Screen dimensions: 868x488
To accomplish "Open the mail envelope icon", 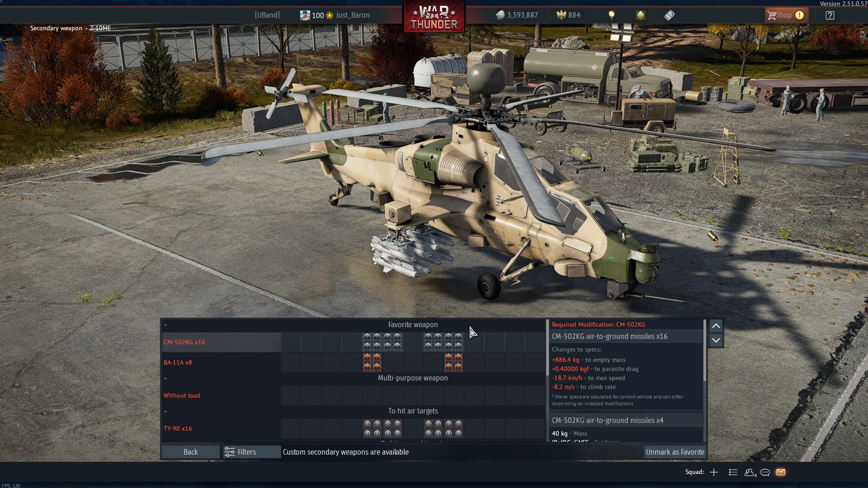I will click(781, 472).
